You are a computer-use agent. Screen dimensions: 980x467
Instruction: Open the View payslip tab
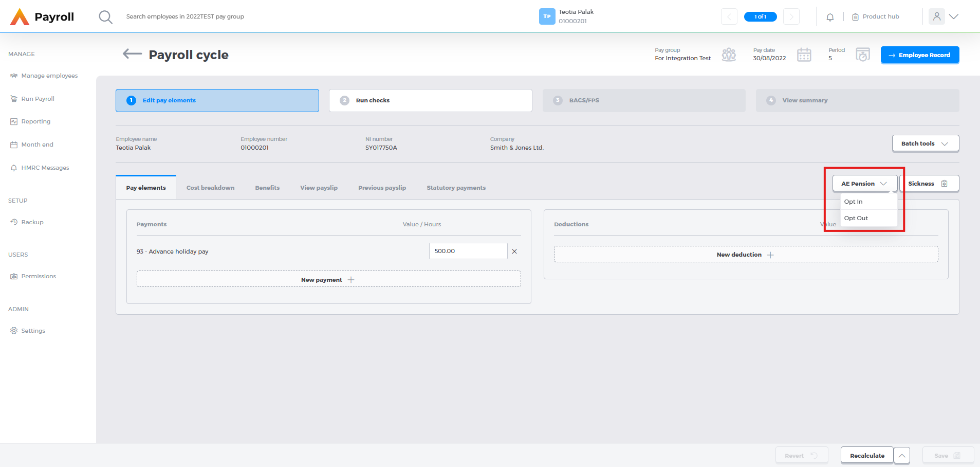[319, 188]
